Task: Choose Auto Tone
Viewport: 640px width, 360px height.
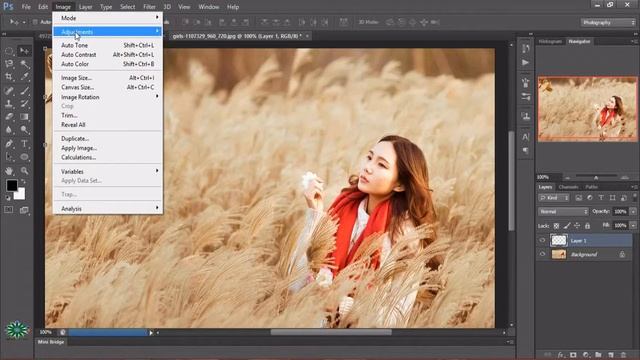Action: [108, 45]
